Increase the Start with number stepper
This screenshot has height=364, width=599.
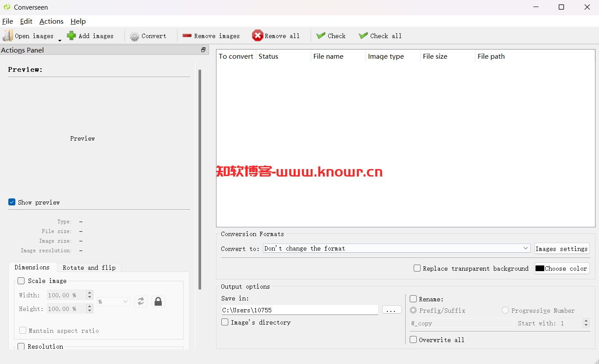click(x=586, y=321)
